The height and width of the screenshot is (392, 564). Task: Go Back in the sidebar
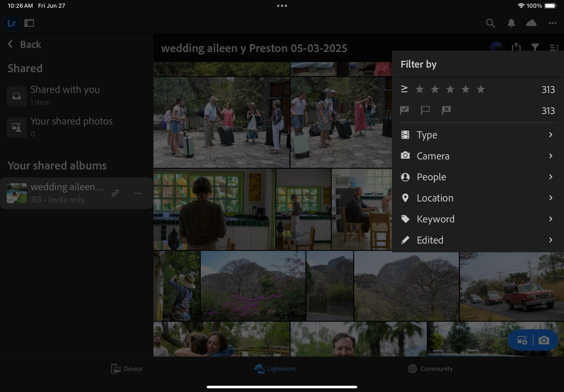point(25,44)
